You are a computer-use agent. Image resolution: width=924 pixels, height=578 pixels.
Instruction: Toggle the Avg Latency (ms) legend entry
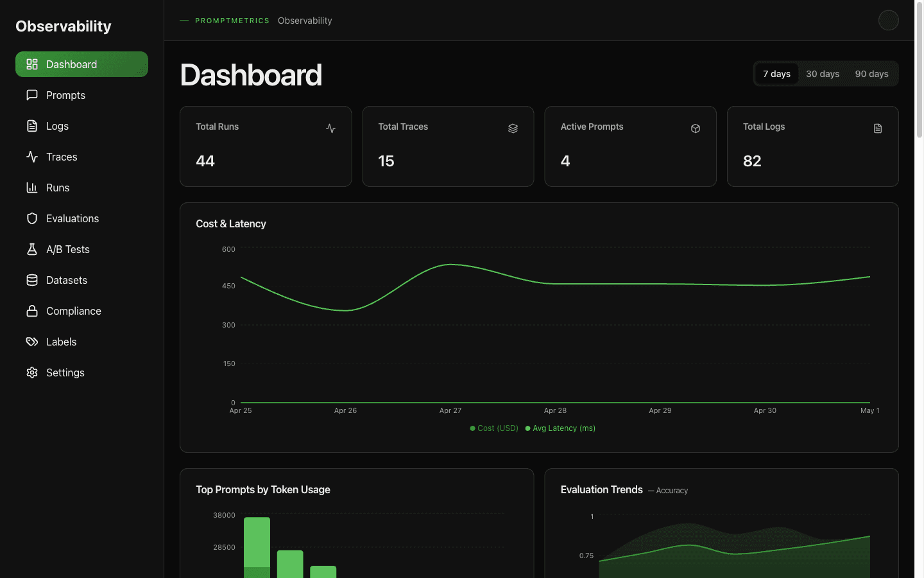tap(560, 428)
